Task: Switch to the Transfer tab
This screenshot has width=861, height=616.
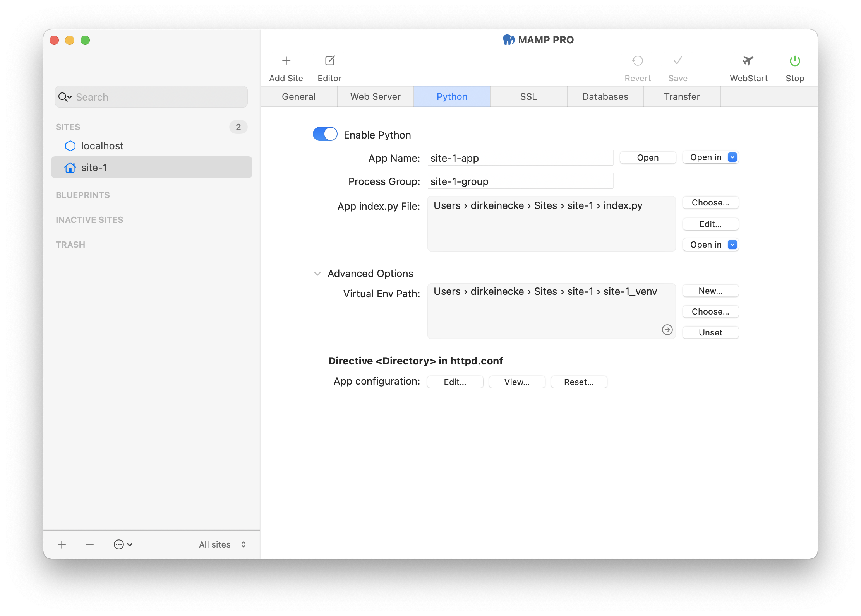Action: [x=682, y=96]
